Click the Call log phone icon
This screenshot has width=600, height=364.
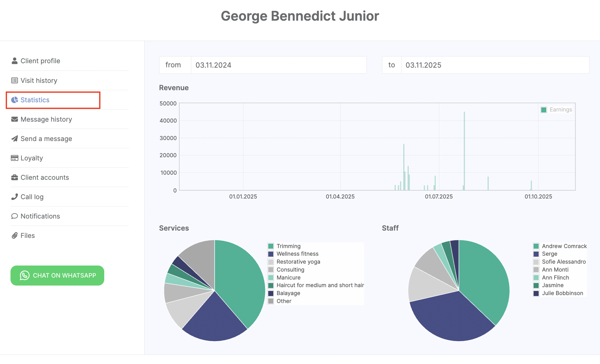pos(14,197)
